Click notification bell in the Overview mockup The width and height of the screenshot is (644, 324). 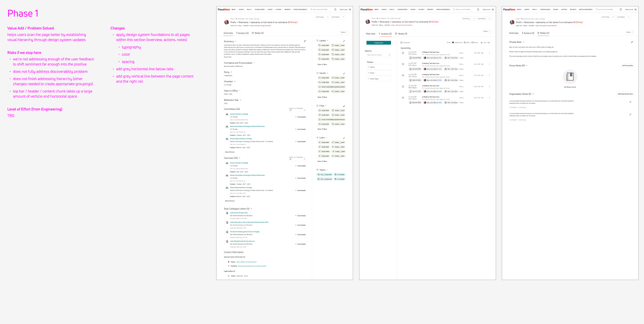click(x=335, y=9)
